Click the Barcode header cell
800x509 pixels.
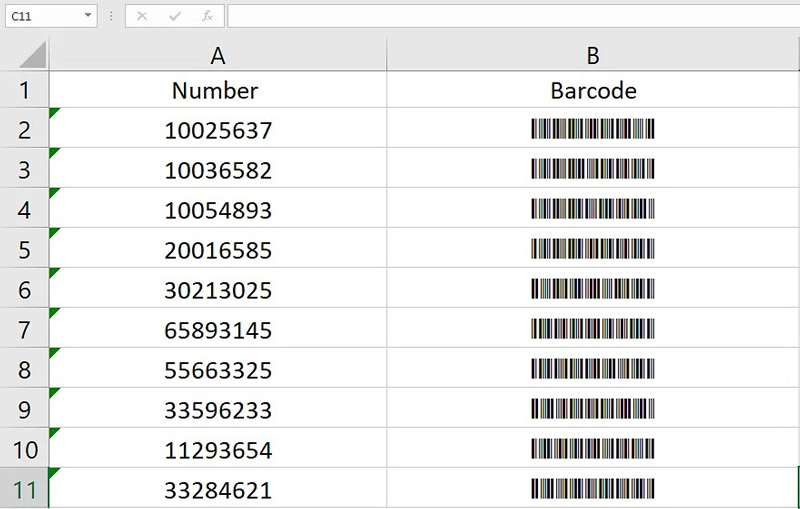[593, 90]
